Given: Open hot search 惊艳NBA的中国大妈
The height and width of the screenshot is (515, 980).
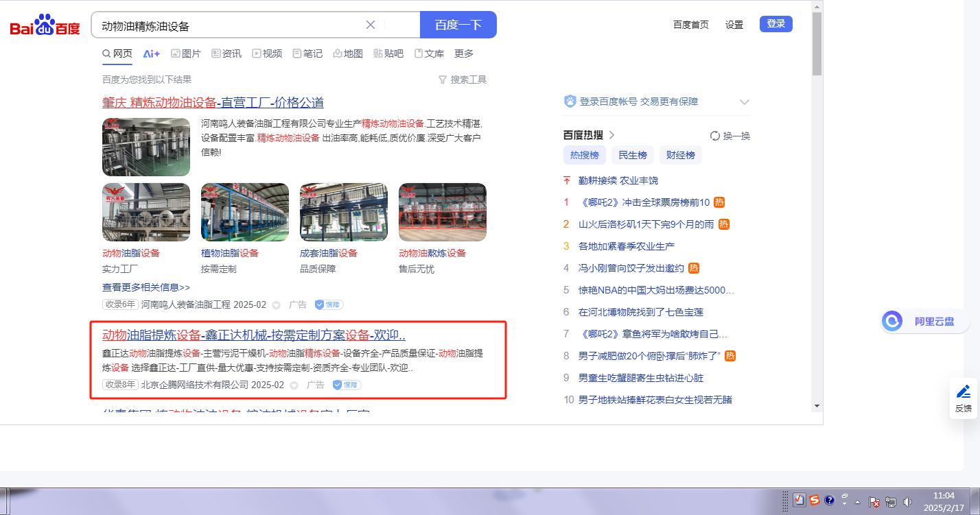Looking at the screenshot, I should coord(656,290).
